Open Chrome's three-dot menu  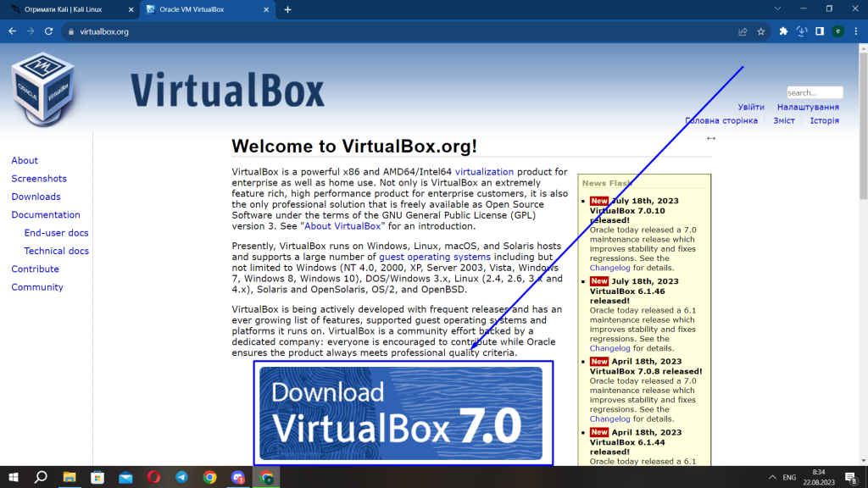tap(858, 30)
